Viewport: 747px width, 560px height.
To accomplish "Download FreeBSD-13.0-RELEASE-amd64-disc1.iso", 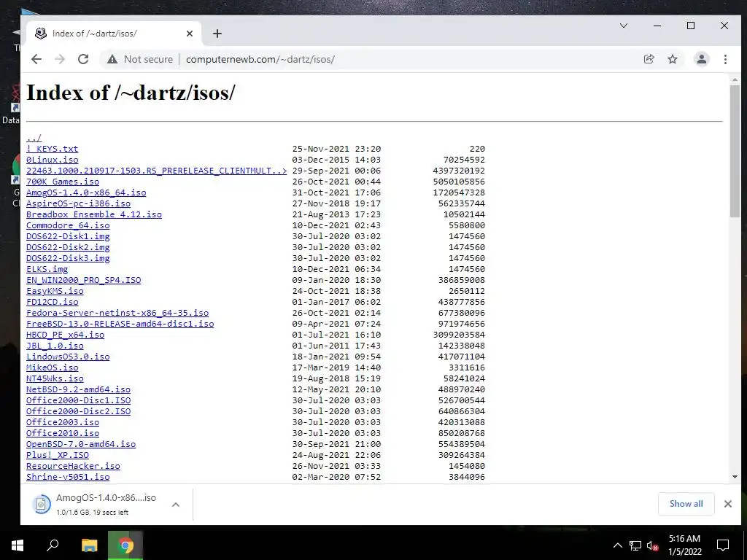I will point(120,324).
